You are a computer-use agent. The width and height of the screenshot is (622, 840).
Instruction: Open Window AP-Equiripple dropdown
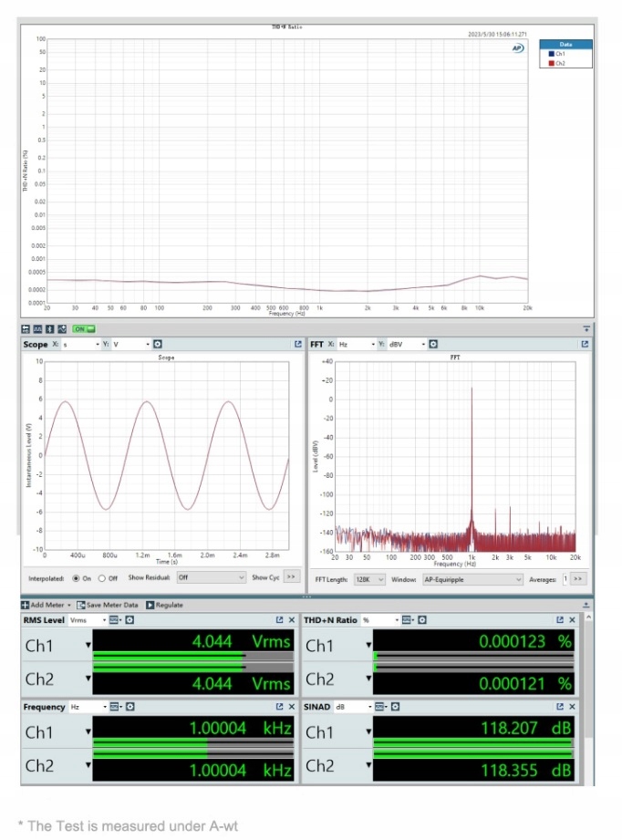click(x=472, y=579)
